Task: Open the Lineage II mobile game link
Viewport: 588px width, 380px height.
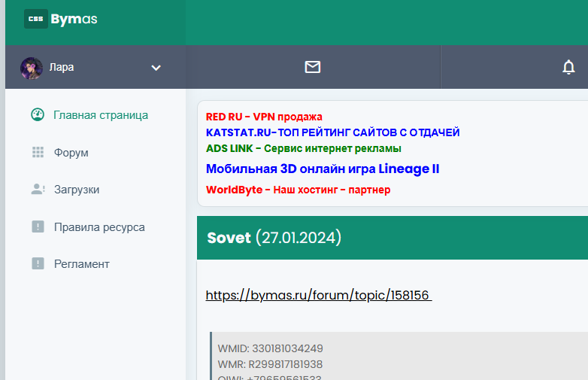Action: (x=323, y=169)
